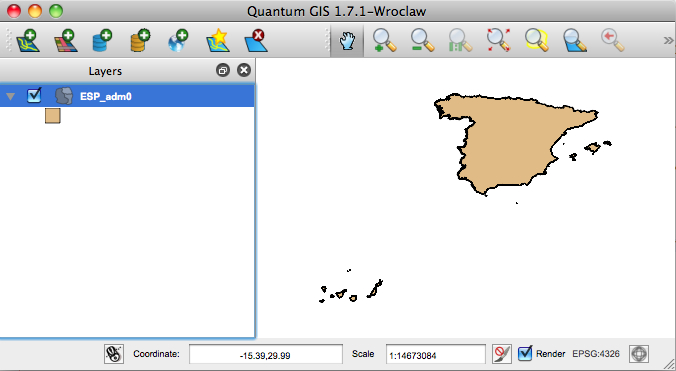Viewport: 676px width, 371px height.
Task: Toggle extents and mouse position display icon
Action: click(114, 354)
